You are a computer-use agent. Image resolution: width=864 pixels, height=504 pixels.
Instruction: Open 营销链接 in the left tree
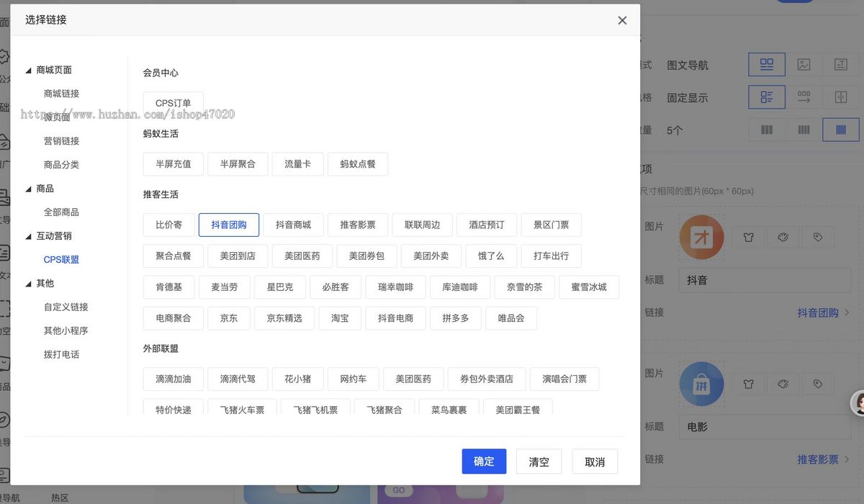pyautogui.click(x=61, y=141)
